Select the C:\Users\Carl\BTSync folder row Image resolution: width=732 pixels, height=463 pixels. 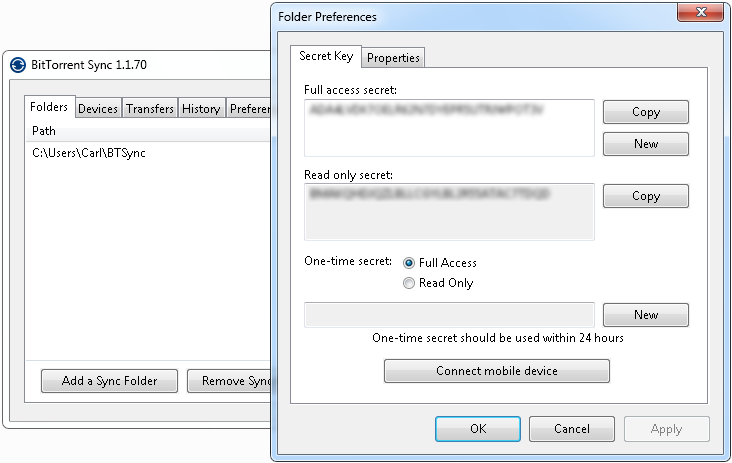pyautogui.click(x=148, y=153)
